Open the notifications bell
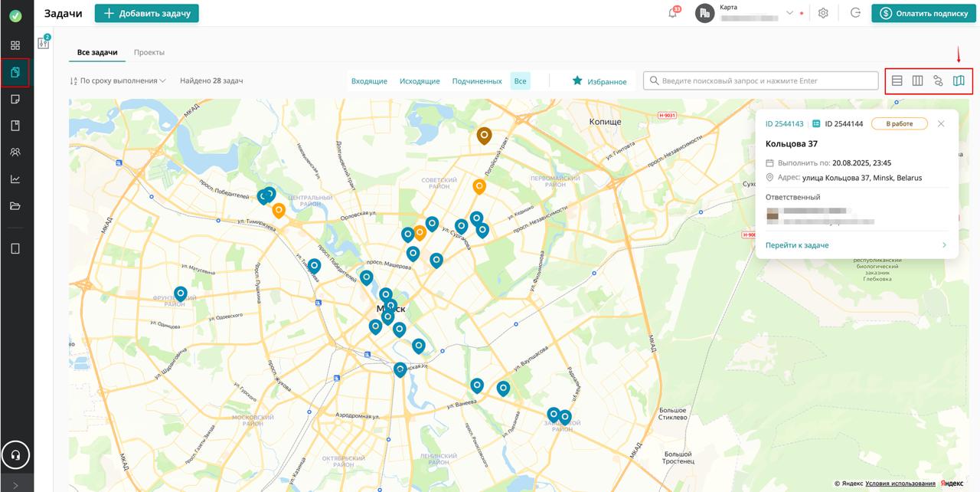 click(673, 13)
